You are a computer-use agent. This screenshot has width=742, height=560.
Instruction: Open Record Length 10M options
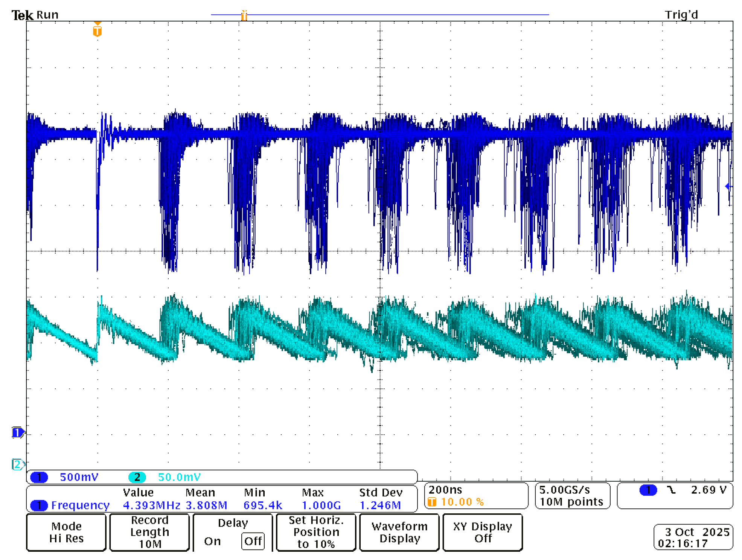pyautogui.click(x=149, y=532)
